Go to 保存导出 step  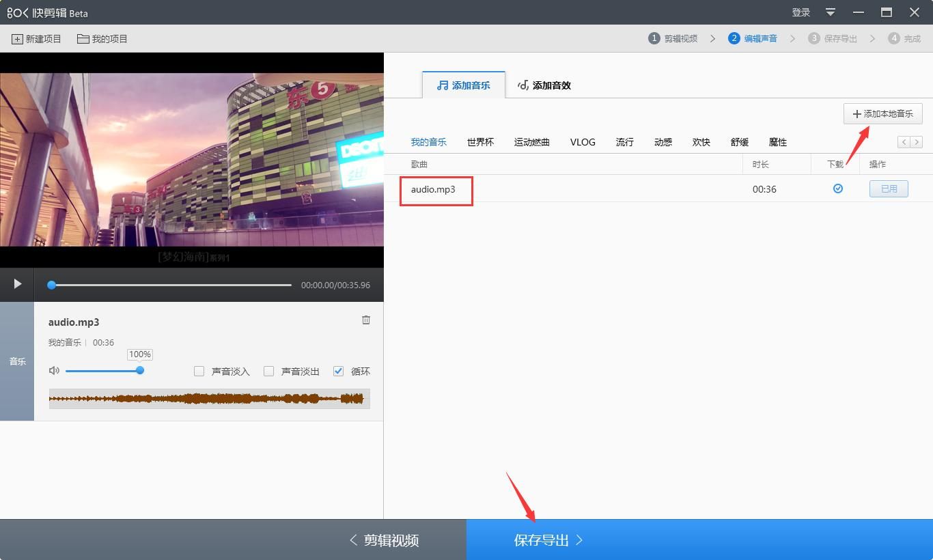(x=699, y=540)
